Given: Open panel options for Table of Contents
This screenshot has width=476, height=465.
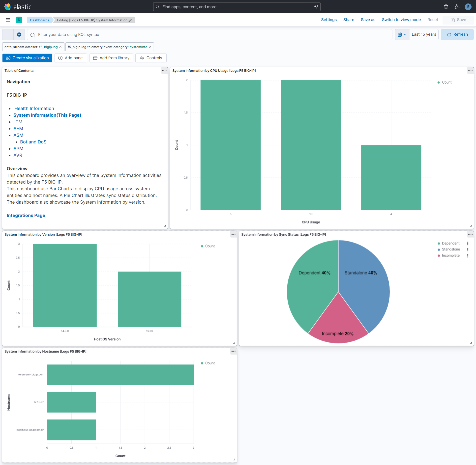Looking at the screenshot, I should coord(164,71).
